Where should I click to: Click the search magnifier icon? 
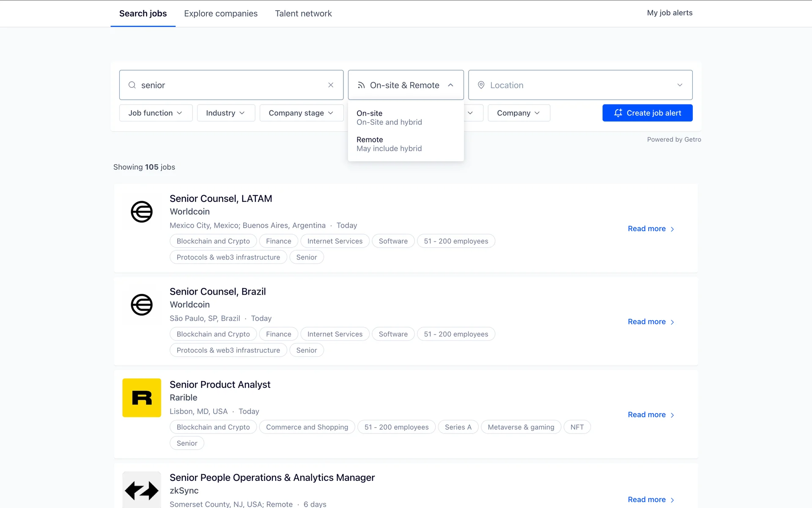(132, 85)
